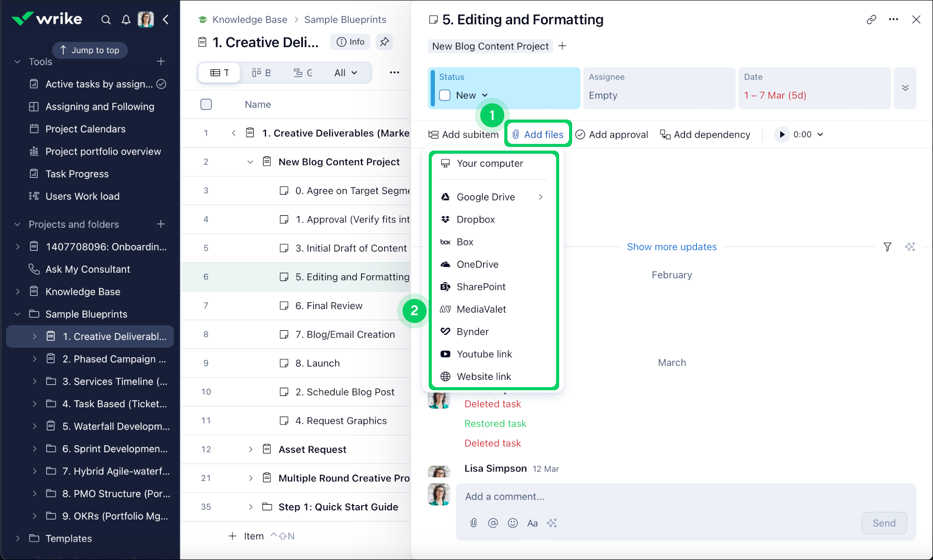Select Your computer upload option

point(489,164)
